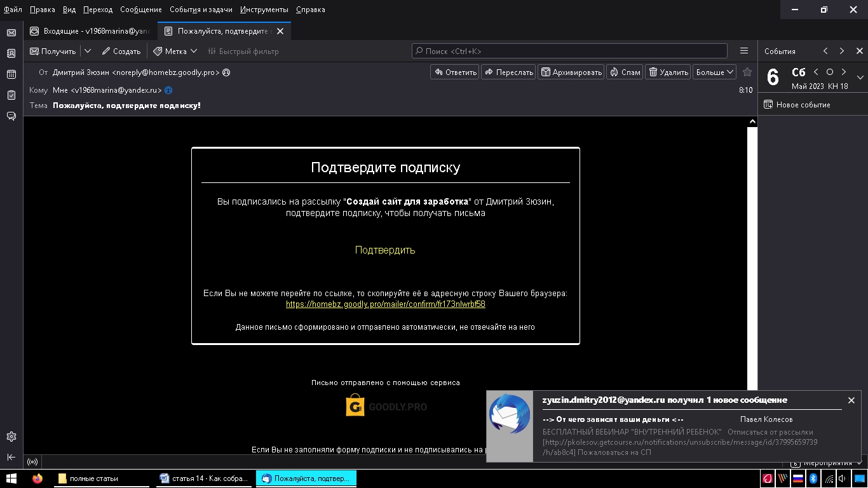
Task: Open the hamburger app menu
Action: click(x=744, y=51)
